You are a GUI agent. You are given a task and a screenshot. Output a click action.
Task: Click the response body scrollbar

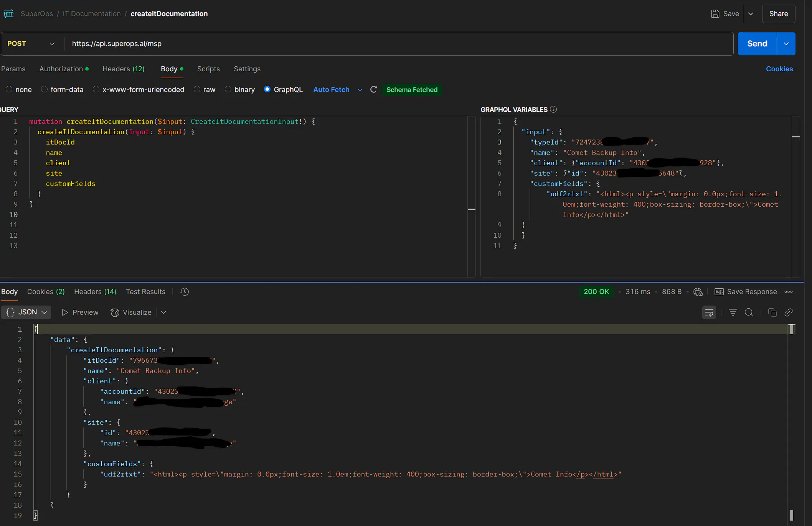point(791,422)
